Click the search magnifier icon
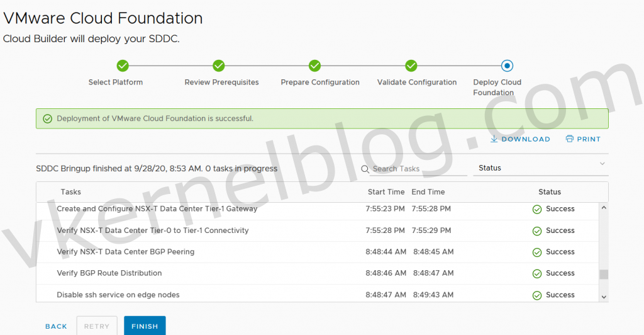The width and height of the screenshot is (644, 335). [x=365, y=169]
